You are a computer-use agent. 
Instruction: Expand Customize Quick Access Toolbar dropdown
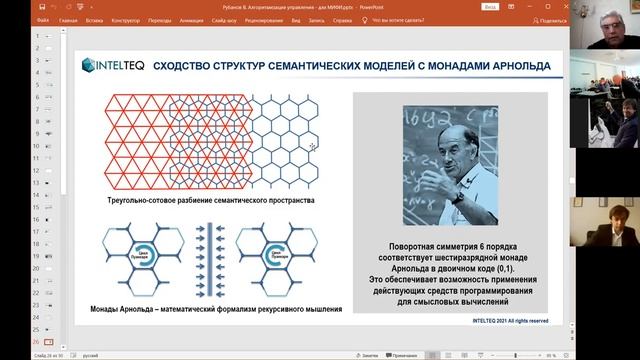click(x=91, y=7)
